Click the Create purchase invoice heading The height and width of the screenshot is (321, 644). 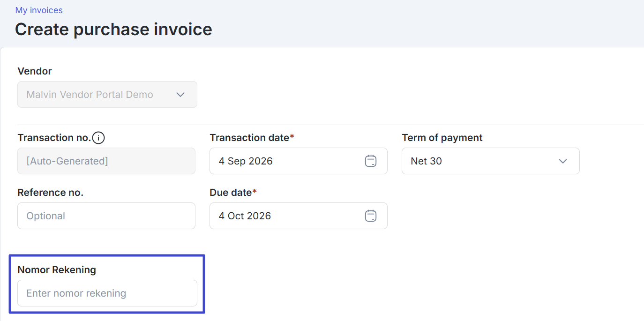113,30
